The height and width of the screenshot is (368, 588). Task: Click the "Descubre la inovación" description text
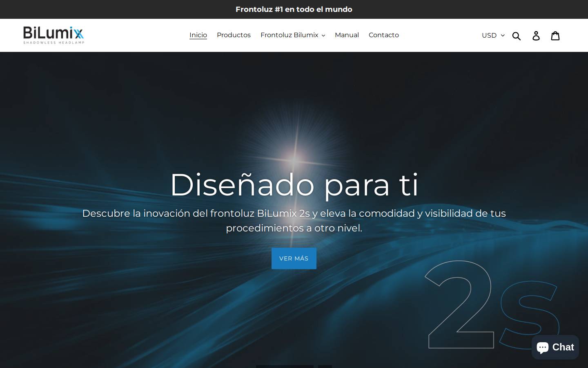294,220
